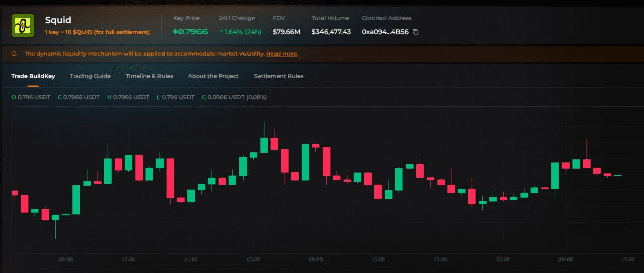
Task: Click the open value O 0.796 USDT
Action: pyautogui.click(x=31, y=97)
